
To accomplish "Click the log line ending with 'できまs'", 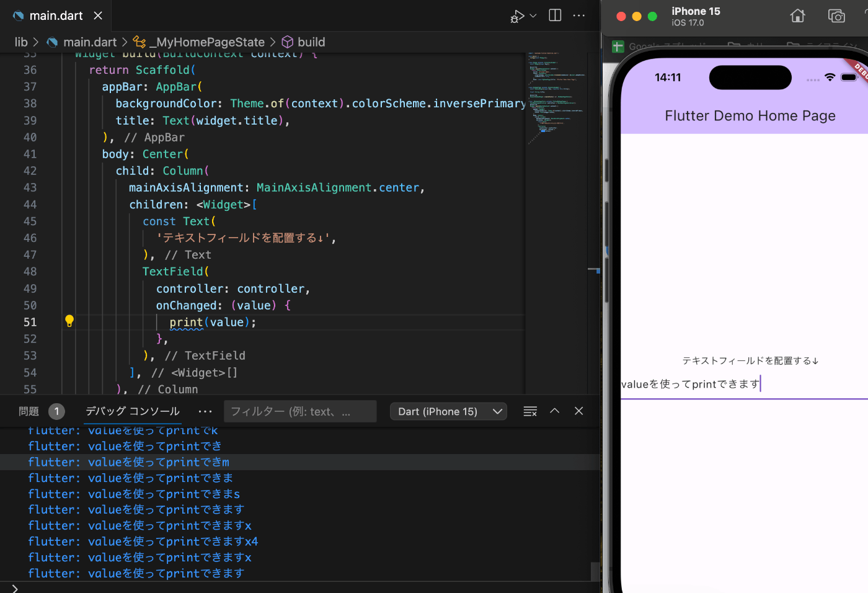I will [x=134, y=494].
